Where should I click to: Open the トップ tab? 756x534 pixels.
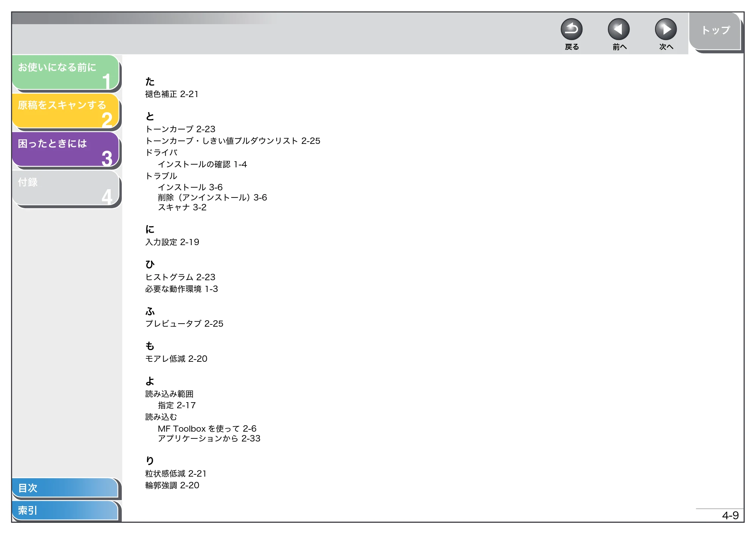tap(715, 31)
